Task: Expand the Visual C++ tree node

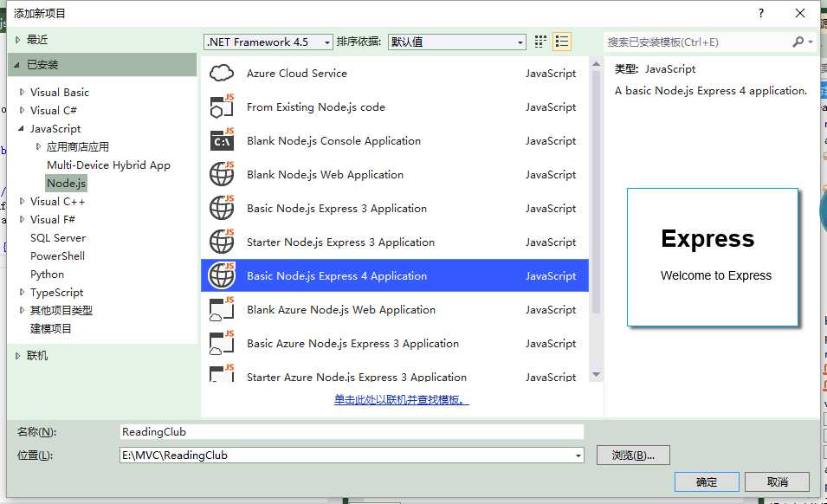Action: pos(22,201)
